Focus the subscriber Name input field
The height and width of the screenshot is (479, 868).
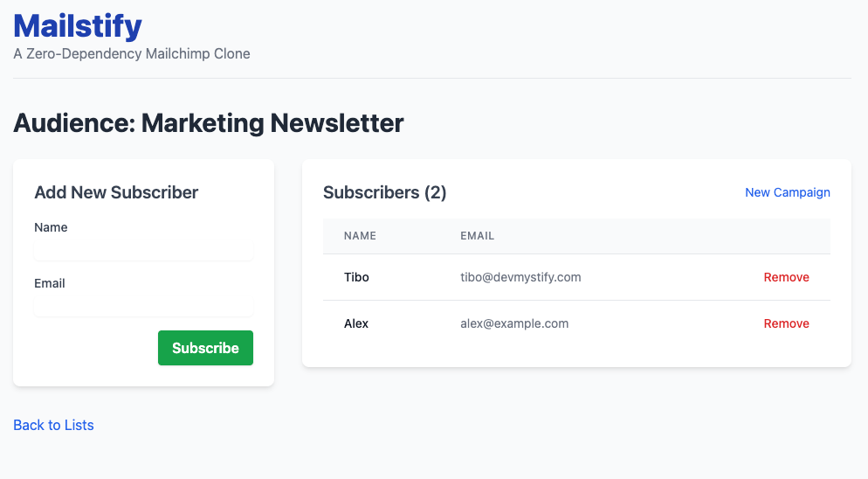143,252
